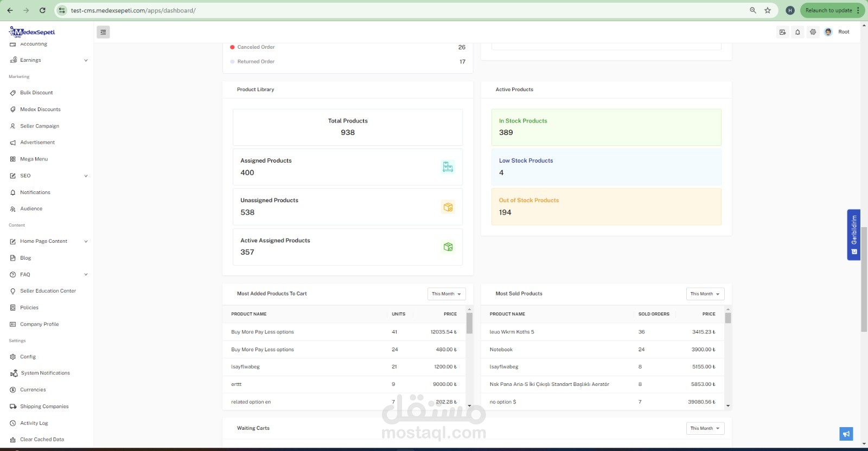Open This Month dropdown for Most Added Products
This screenshot has width=868, height=451.
446,294
